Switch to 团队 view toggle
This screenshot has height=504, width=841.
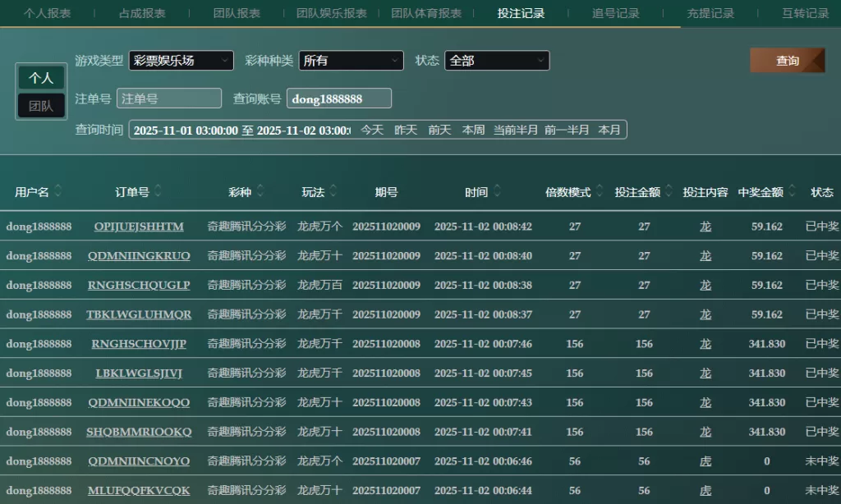[41, 106]
